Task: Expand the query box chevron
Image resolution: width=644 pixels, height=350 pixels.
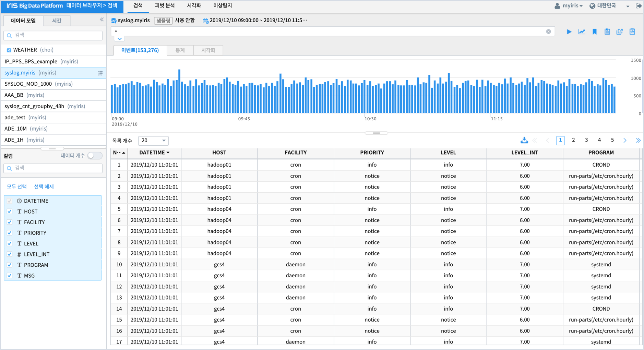Action: pos(119,38)
